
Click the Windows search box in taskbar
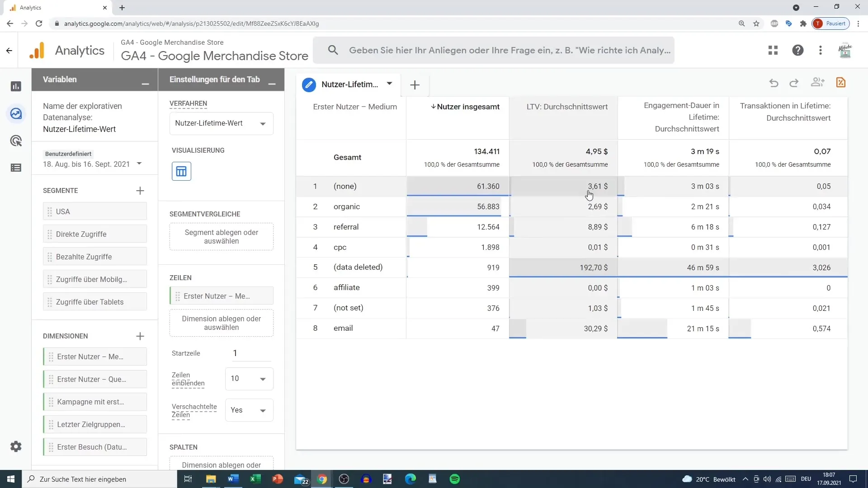(x=99, y=479)
